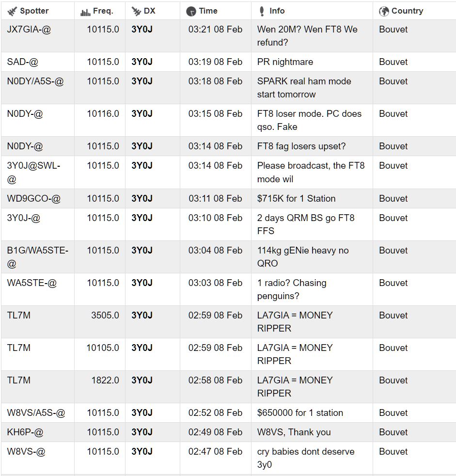
Task: Click the satellite icon beside Spotter header
Action: click(12, 12)
